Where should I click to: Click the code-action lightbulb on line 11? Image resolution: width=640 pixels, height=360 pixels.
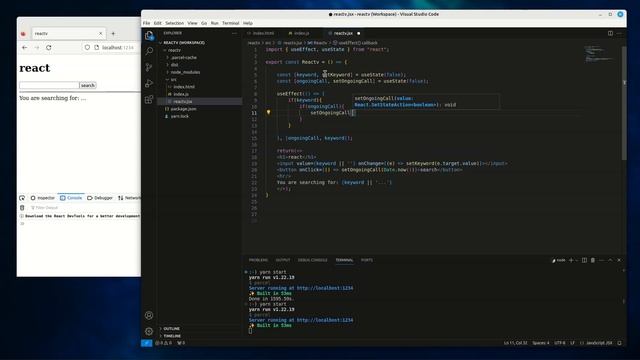(x=268, y=112)
